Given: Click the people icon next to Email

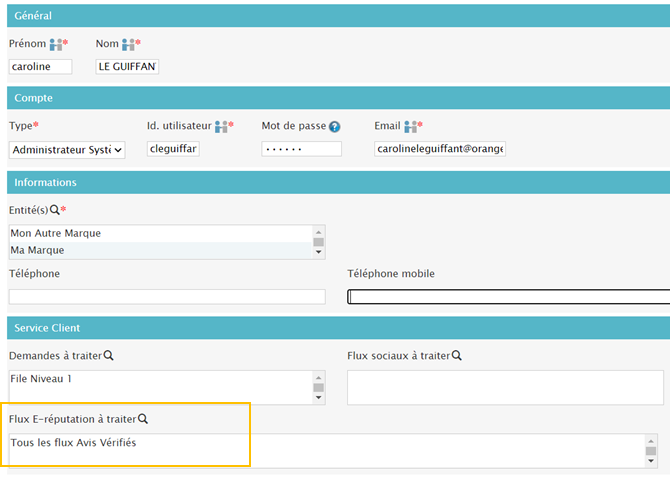Looking at the screenshot, I should coord(409,127).
